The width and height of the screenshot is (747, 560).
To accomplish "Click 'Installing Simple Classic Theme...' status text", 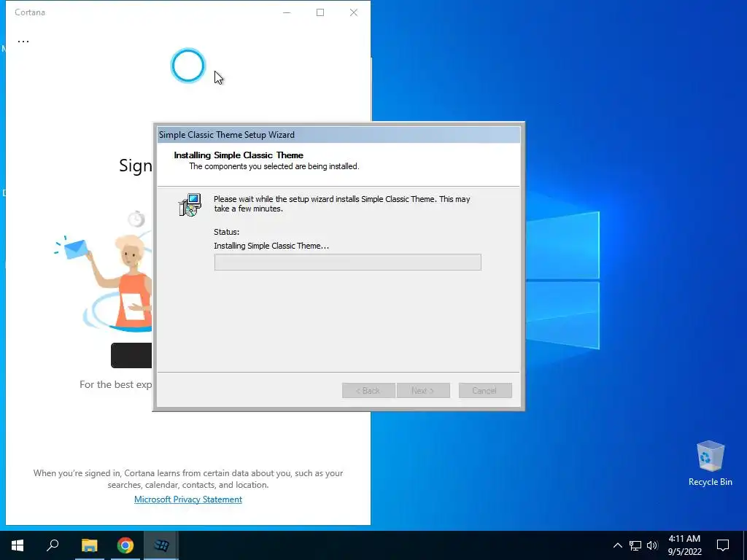I will (271, 246).
